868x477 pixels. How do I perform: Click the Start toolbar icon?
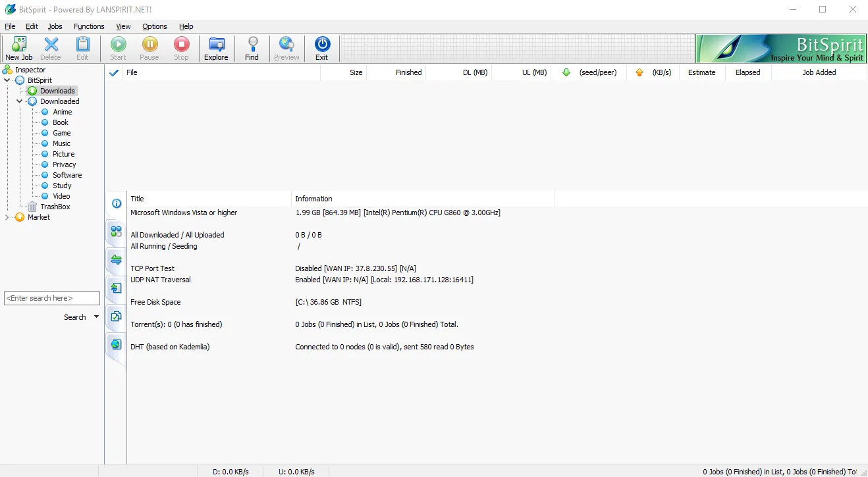(118, 45)
